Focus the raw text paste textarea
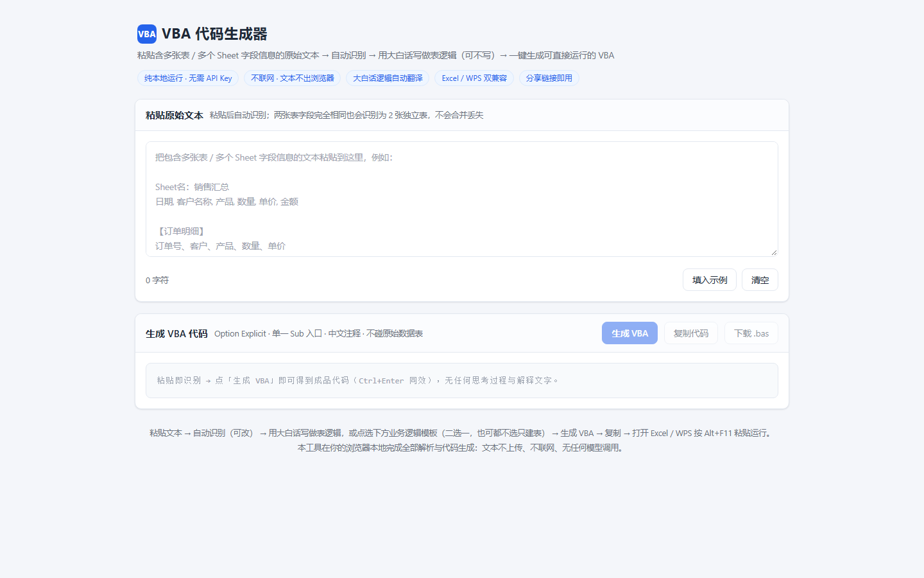Viewport: 924px width, 578px height. 462,199
